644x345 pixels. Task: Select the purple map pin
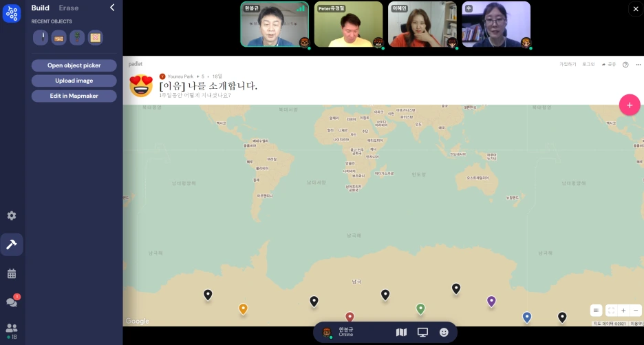[x=491, y=302]
